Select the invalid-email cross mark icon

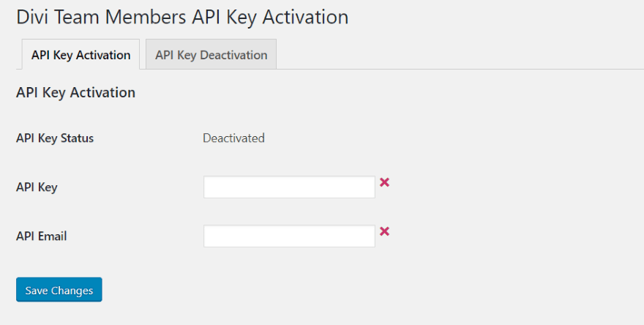(384, 231)
